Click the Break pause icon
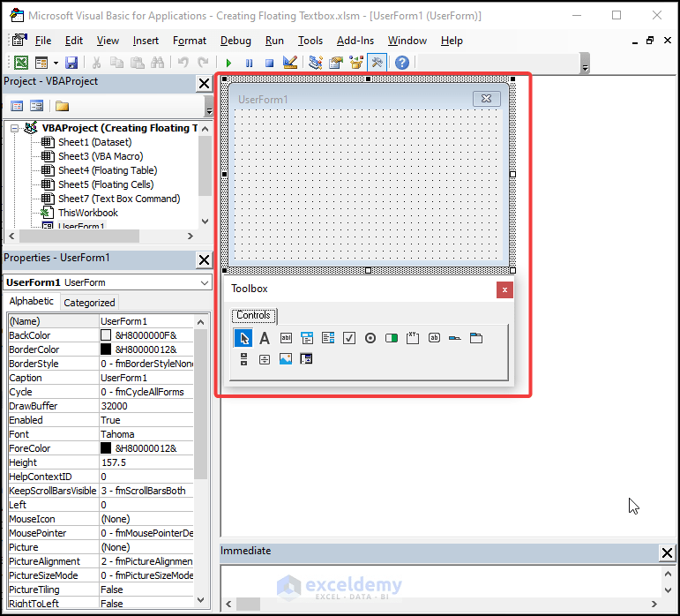Screen dimensions: 680x616 coord(249,64)
